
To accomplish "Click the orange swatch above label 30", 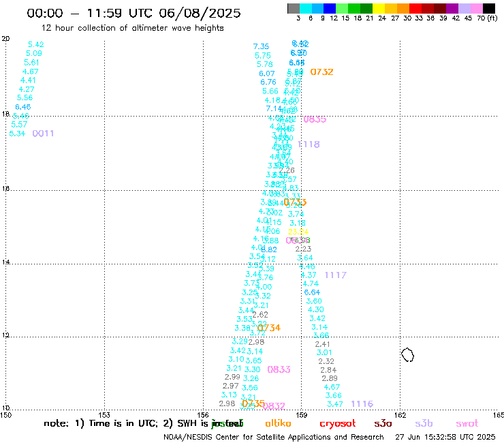I will (403, 8).
